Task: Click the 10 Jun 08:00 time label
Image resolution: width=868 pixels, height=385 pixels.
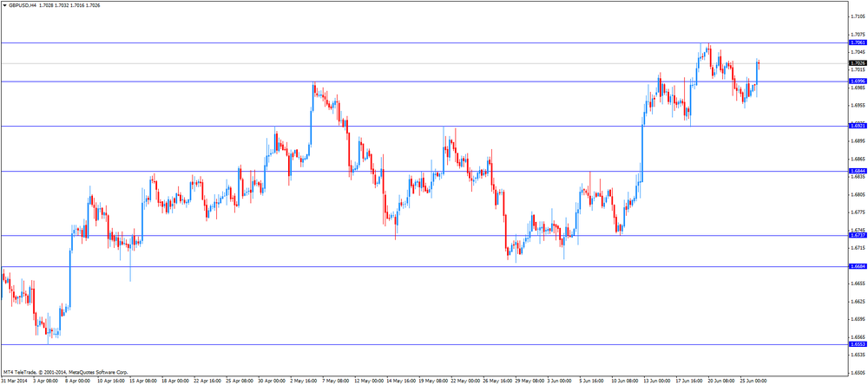Action: click(626, 382)
